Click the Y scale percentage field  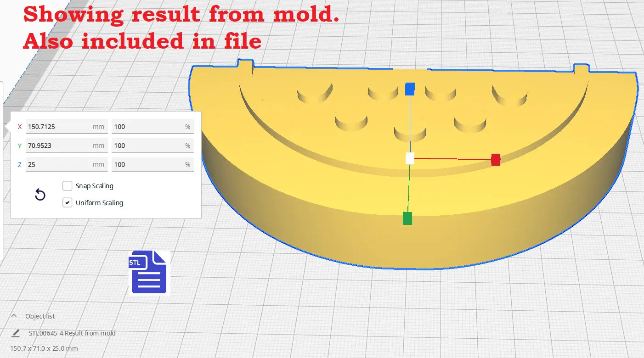pos(147,145)
